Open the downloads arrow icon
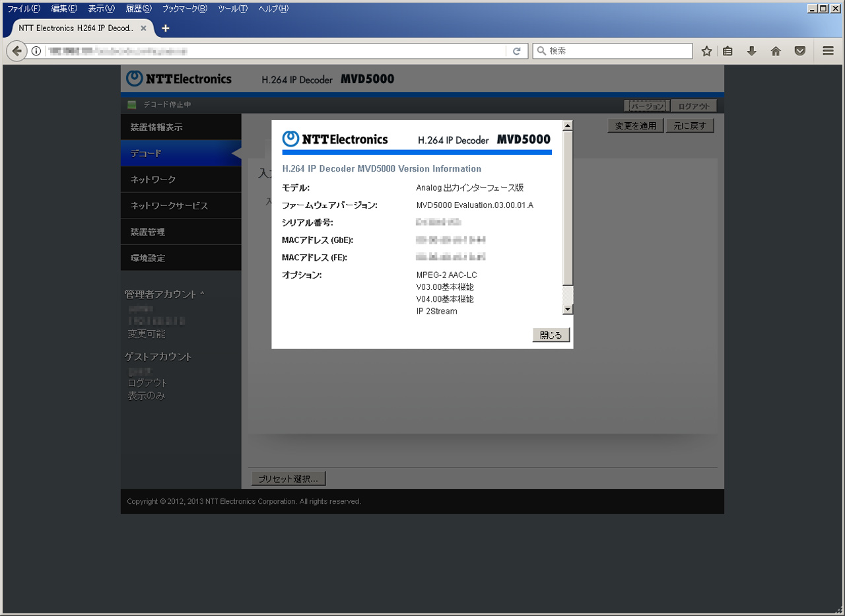Screen dimensions: 845x616 [751, 51]
